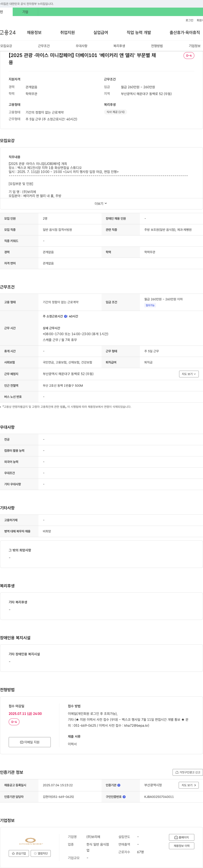
Task: Open the 취업지원 main menu
Action: [x=67, y=32]
